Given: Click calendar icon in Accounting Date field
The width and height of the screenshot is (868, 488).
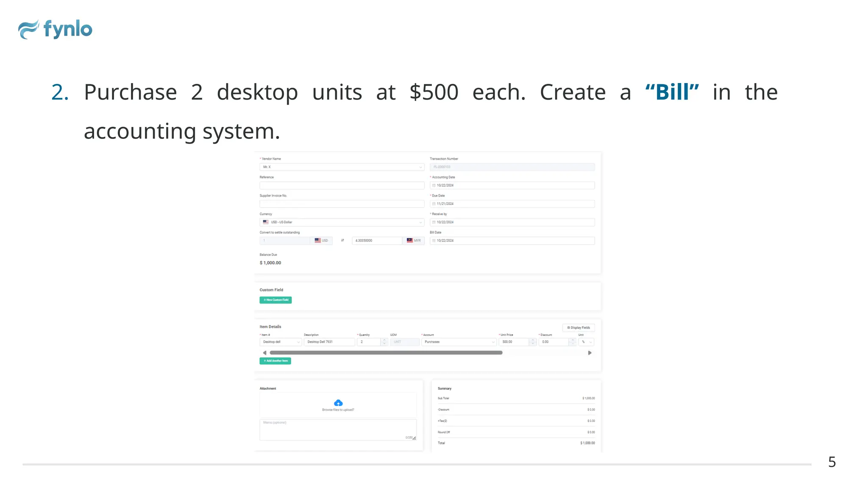Looking at the screenshot, I should tap(434, 186).
